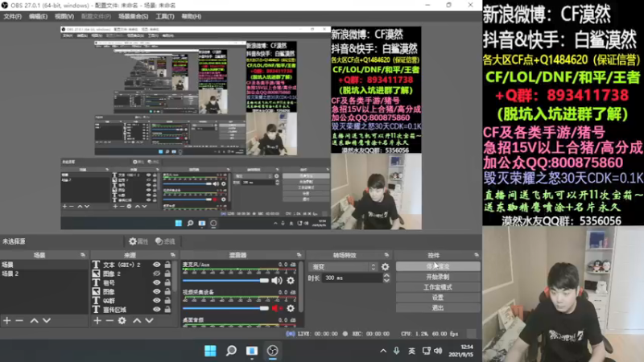
Task: Move the source up in the 来源 dock
Action: click(137, 320)
